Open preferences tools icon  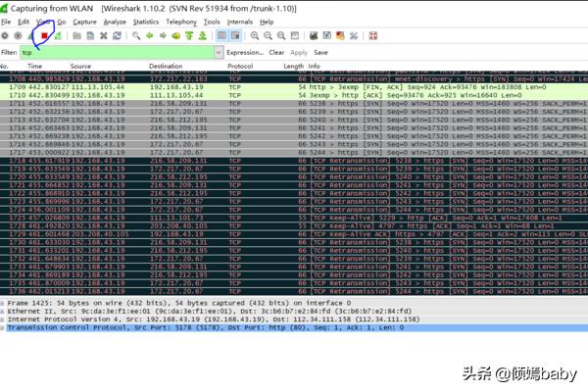click(354, 36)
